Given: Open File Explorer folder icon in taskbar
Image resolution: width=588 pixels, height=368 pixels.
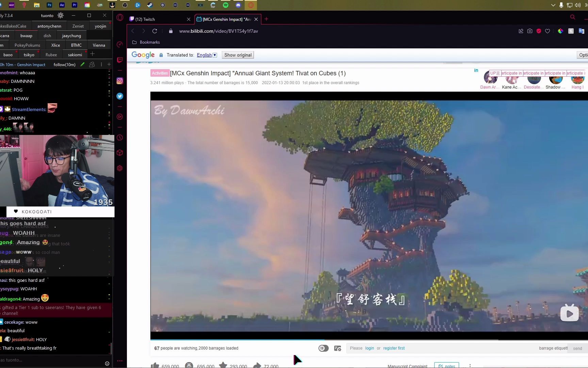Looking at the screenshot, I should (37, 5).
